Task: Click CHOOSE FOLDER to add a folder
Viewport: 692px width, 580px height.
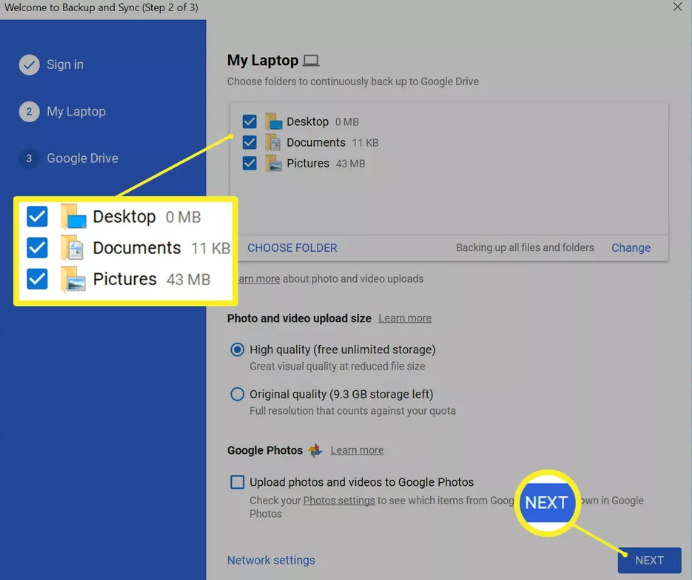Action: (292, 248)
